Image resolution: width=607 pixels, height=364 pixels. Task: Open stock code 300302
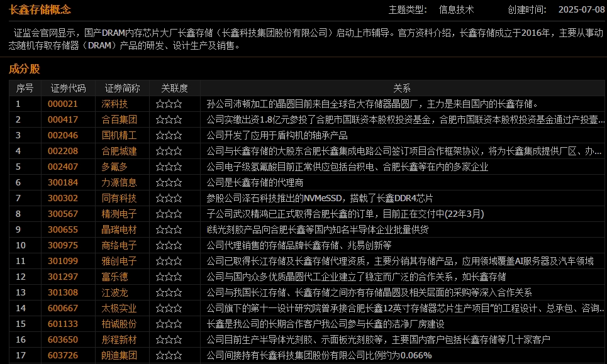[x=63, y=198]
